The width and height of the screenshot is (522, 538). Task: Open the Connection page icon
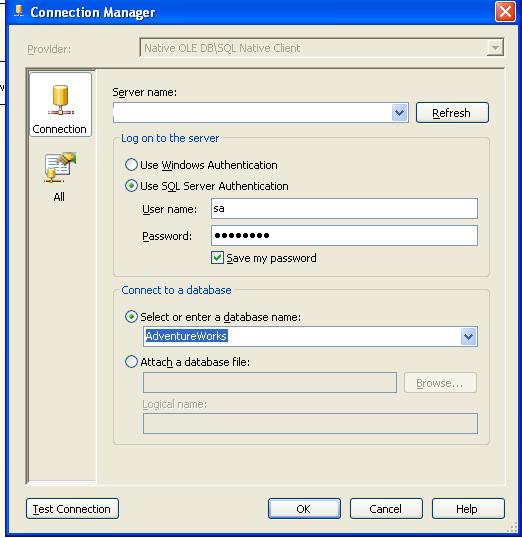coord(60,105)
